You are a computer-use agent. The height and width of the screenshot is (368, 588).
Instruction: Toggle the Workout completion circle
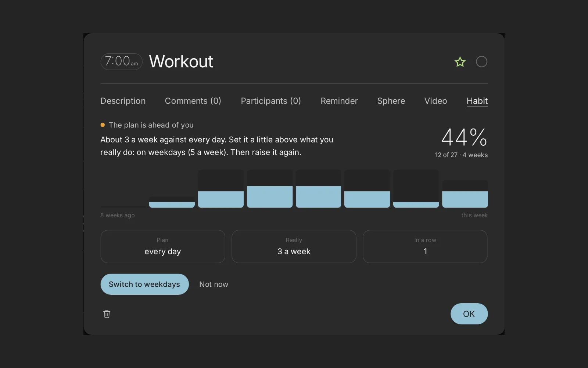tap(481, 62)
